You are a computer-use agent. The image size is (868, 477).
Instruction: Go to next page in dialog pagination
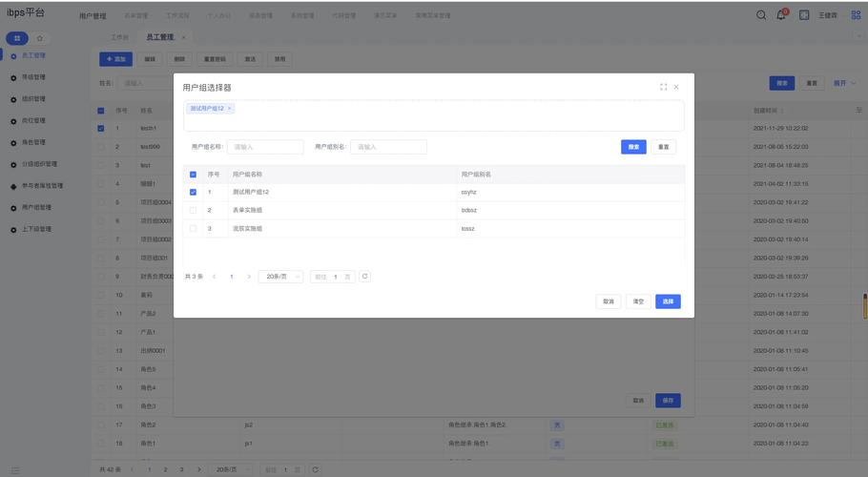point(249,277)
